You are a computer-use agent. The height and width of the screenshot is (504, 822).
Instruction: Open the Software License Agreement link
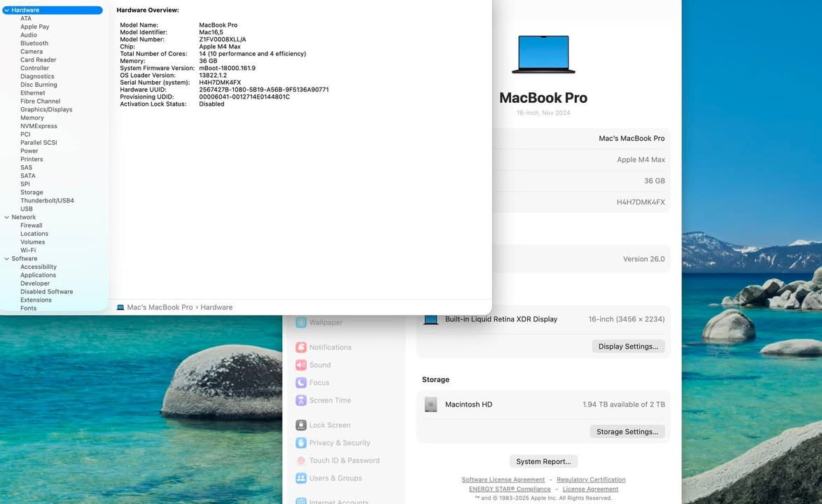[x=503, y=480]
